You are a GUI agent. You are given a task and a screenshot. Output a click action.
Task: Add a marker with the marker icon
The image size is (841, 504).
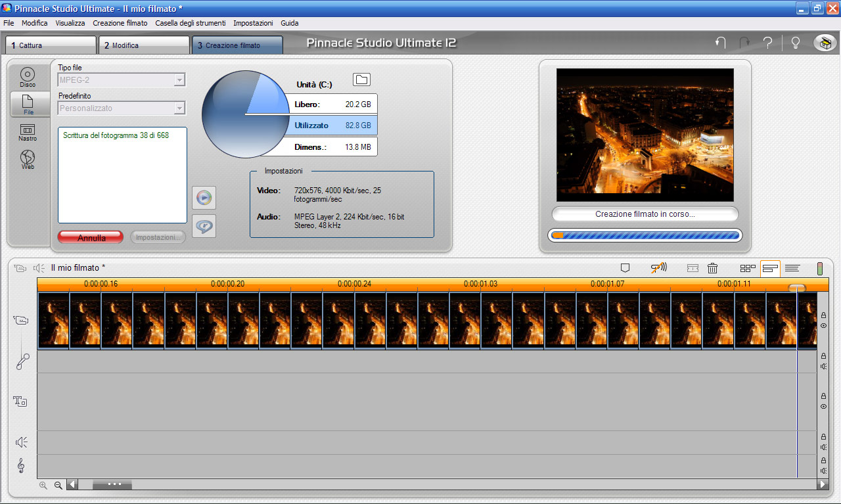tap(625, 268)
